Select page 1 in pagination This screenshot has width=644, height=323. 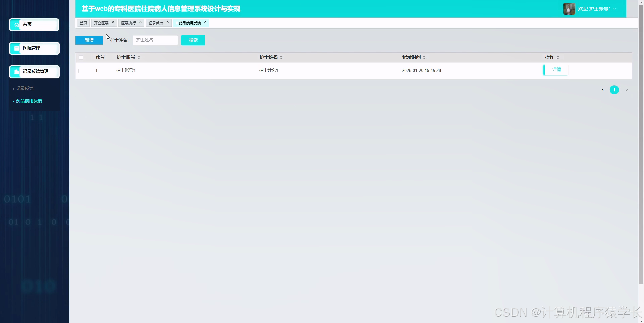point(614,90)
